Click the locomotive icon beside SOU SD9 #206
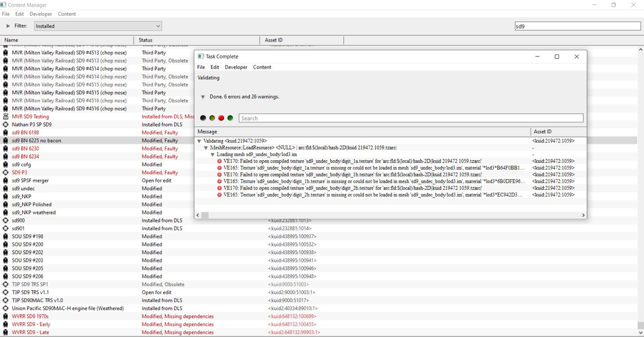Viewport: 644px width, 337px height. point(6,276)
